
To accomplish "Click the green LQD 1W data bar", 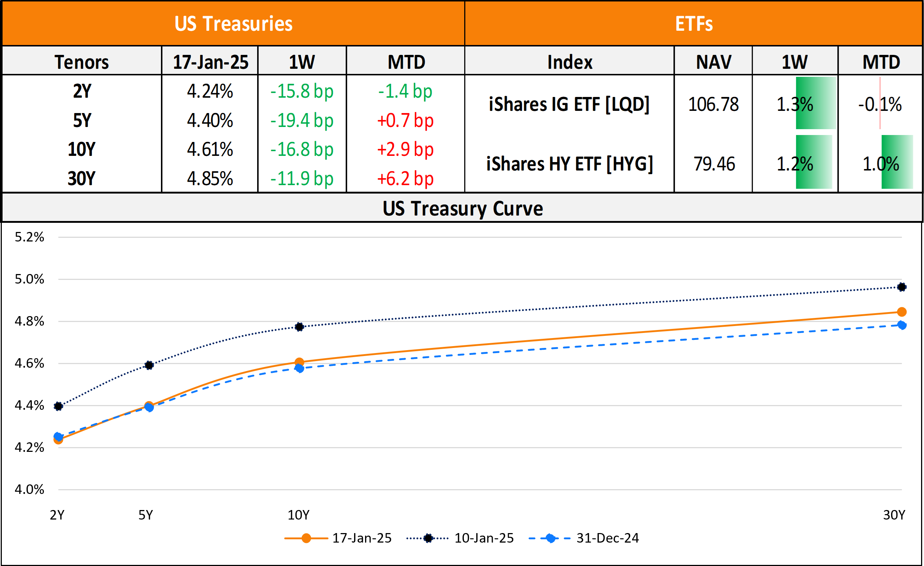I will (816, 103).
